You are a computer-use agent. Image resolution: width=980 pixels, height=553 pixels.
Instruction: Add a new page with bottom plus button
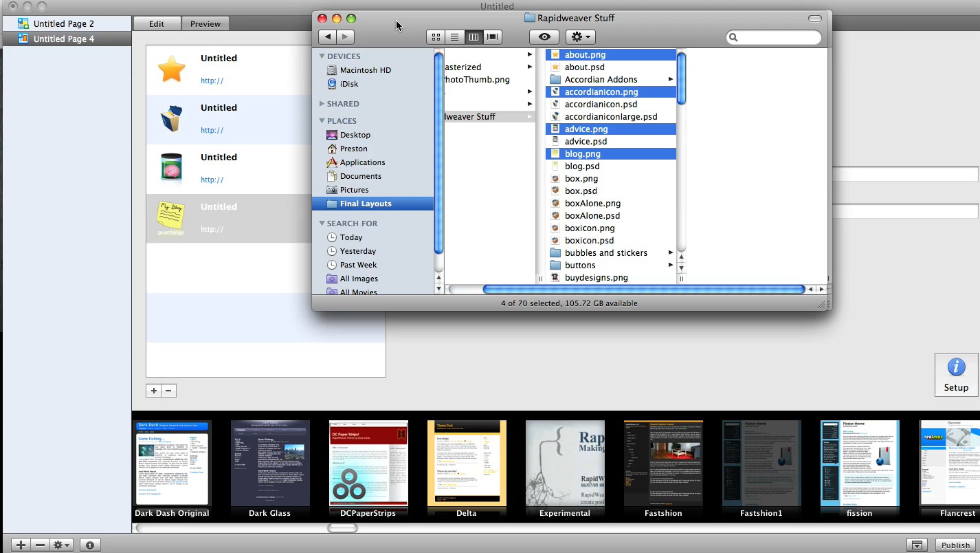21,545
